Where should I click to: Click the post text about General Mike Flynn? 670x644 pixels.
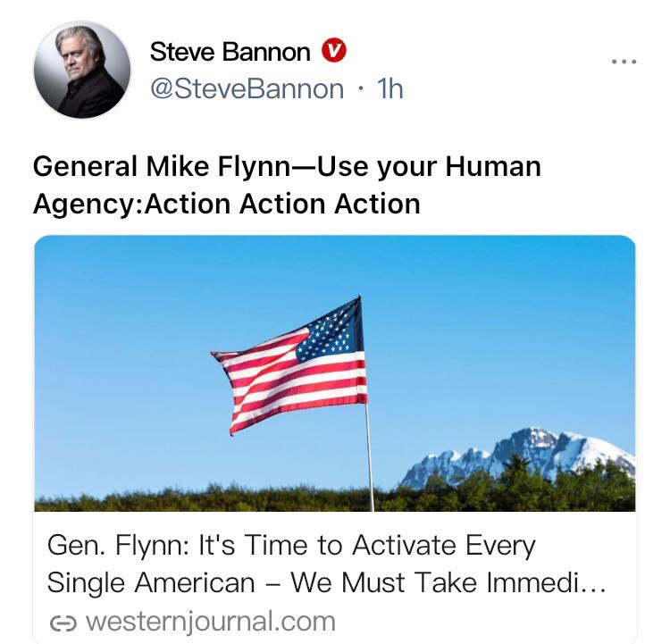(x=287, y=185)
